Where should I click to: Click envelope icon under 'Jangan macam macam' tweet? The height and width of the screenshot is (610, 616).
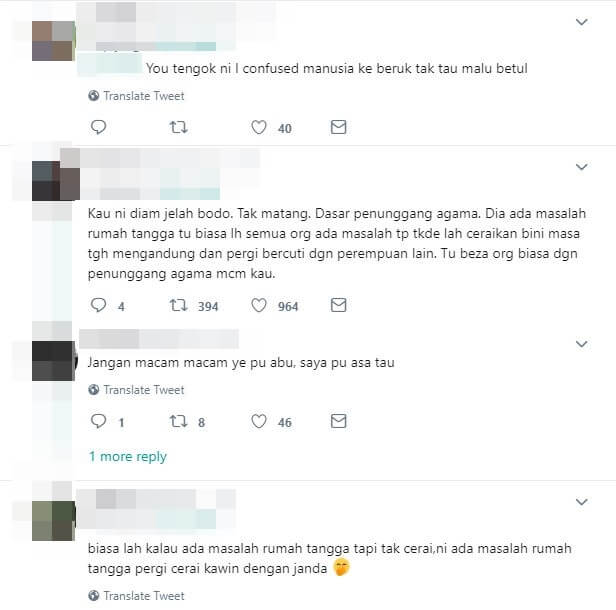pyautogui.click(x=338, y=421)
